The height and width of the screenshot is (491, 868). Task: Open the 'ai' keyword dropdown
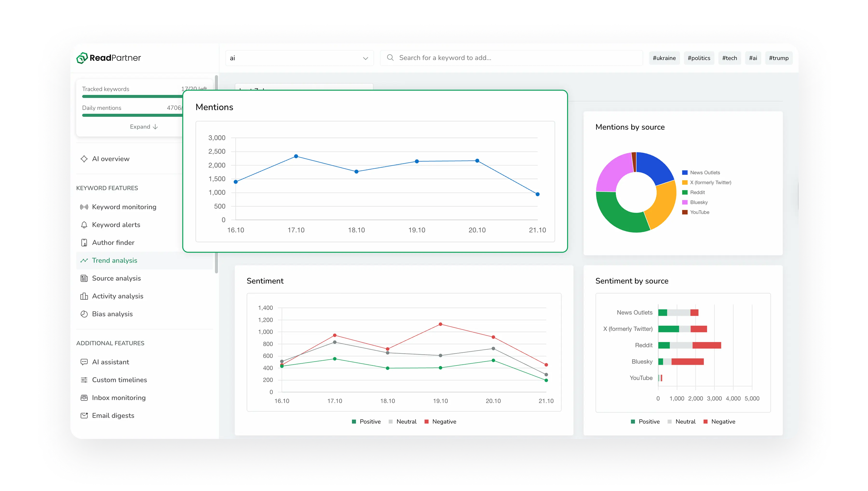coord(299,58)
